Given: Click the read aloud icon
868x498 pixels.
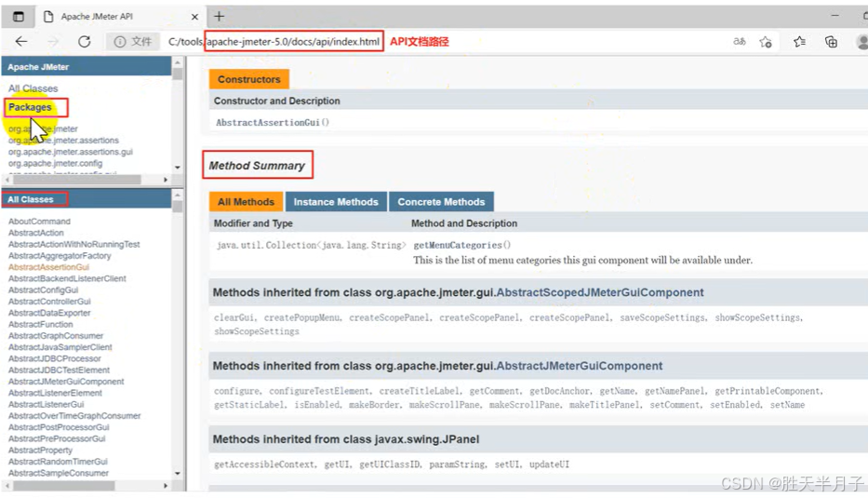Looking at the screenshot, I should click(x=740, y=42).
